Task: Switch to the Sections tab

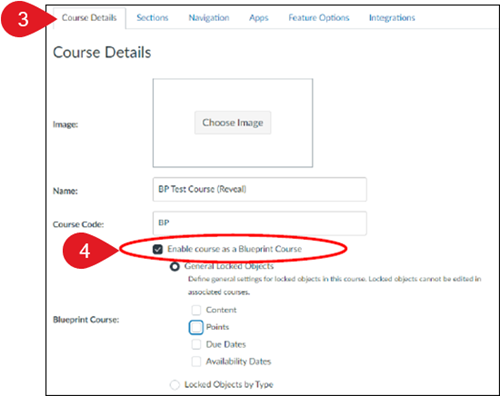Action: [x=152, y=18]
